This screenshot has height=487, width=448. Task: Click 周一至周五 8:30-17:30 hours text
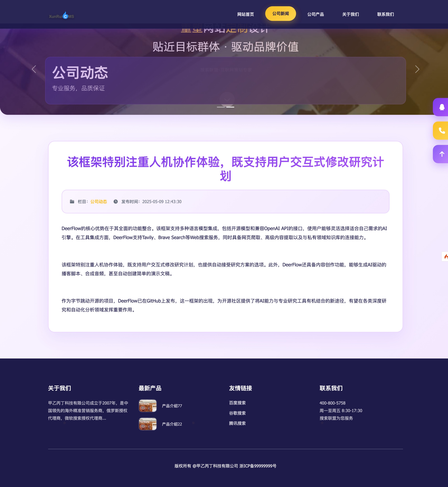coord(341,410)
